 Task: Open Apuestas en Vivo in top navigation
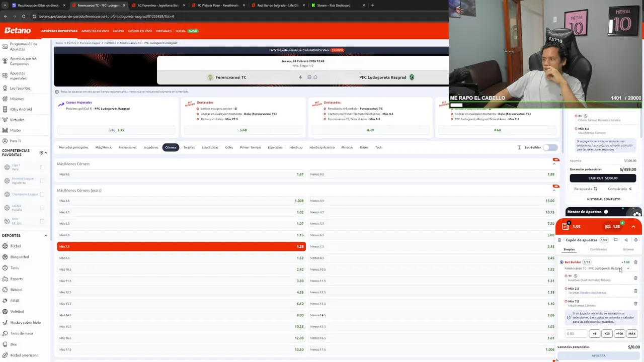pos(95,31)
